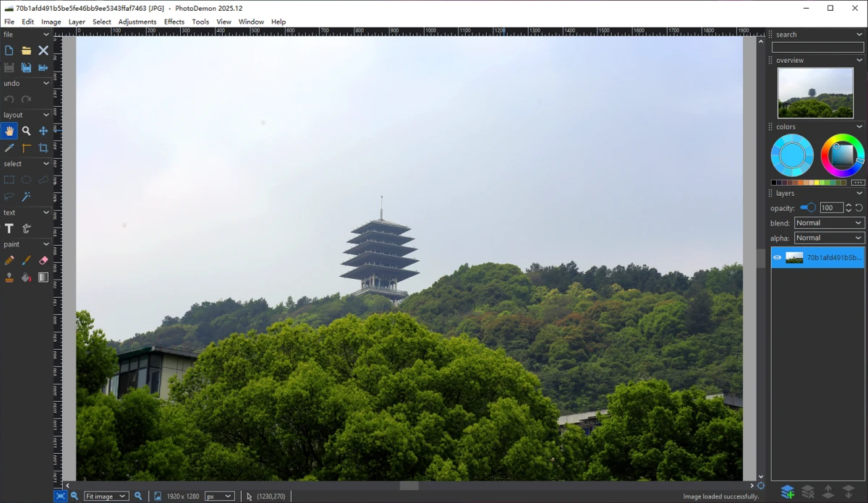Image resolution: width=868 pixels, height=503 pixels.
Task: Click into the search text field
Action: [x=817, y=47]
